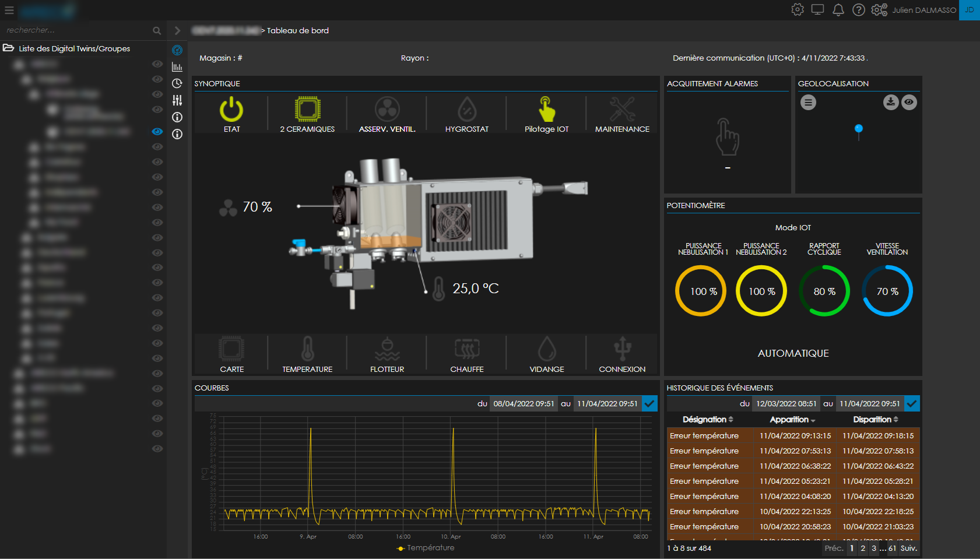Expand the sidebar with chevron arrow
This screenshot has height=559, width=980.
click(177, 30)
